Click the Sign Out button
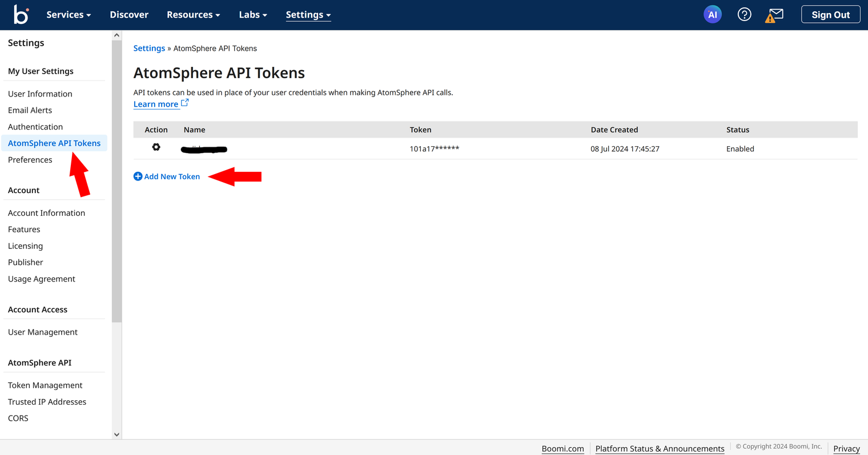Image resolution: width=868 pixels, height=455 pixels. pos(830,14)
